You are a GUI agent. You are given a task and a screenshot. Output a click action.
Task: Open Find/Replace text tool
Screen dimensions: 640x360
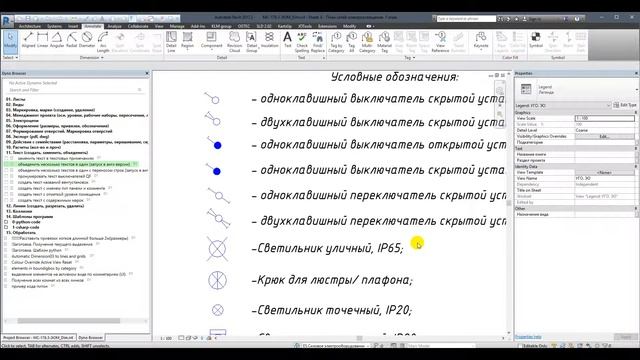(318, 42)
